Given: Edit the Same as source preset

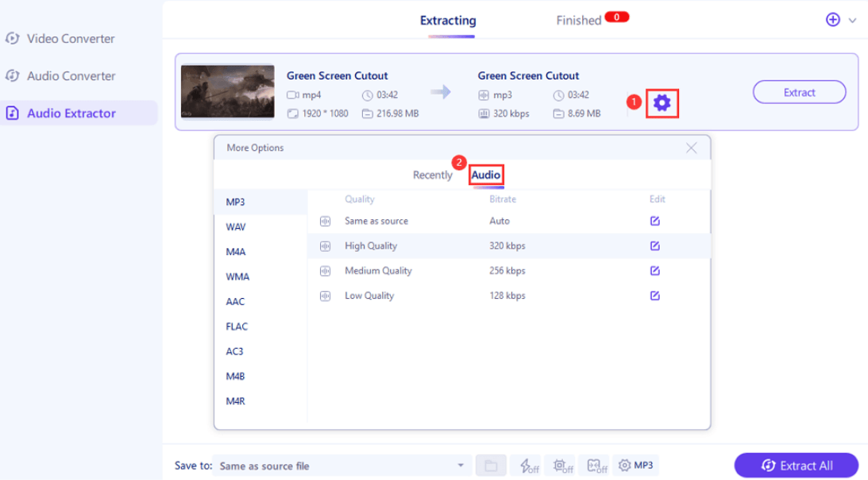Looking at the screenshot, I should [x=655, y=221].
